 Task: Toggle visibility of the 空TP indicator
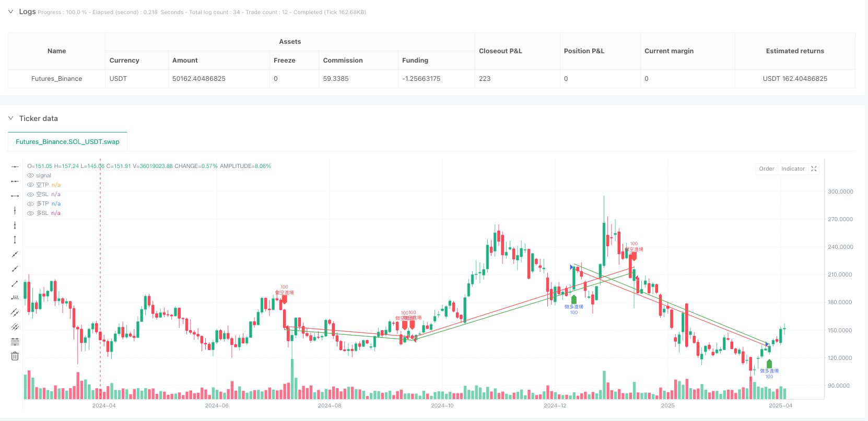(31, 185)
